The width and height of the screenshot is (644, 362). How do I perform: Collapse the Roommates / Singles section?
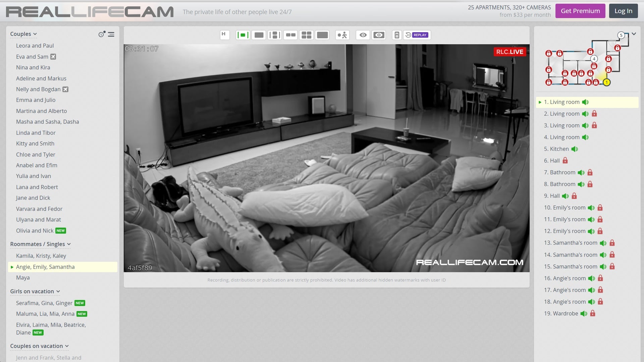[x=40, y=244]
